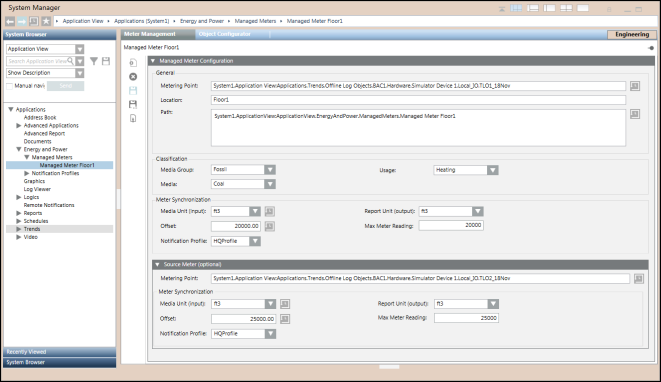Toggle the Manual navigation checkbox
Image resolution: width=661 pixels, height=382 pixels.
coord(9,86)
